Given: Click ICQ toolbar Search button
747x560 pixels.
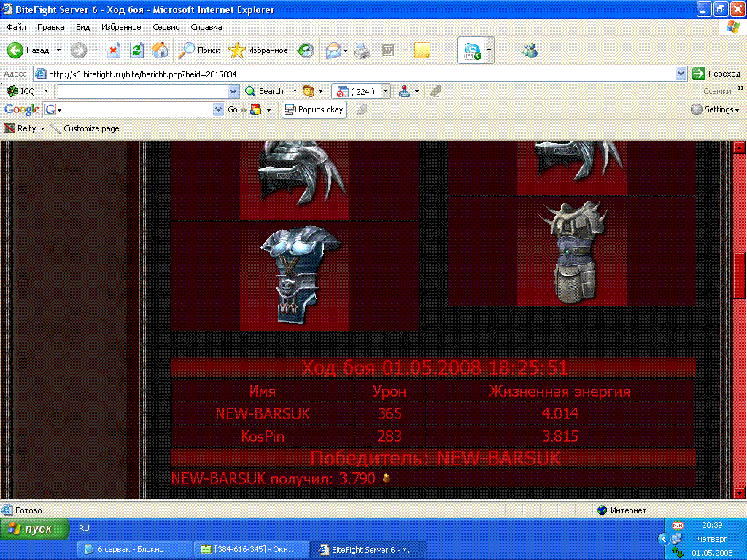Looking at the screenshot, I should (x=264, y=91).
